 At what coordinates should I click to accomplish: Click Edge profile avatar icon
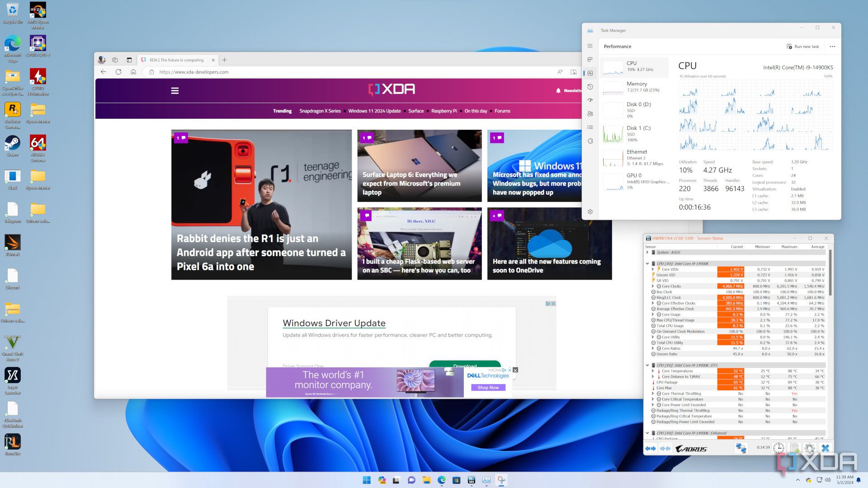(x=102, y=60)
